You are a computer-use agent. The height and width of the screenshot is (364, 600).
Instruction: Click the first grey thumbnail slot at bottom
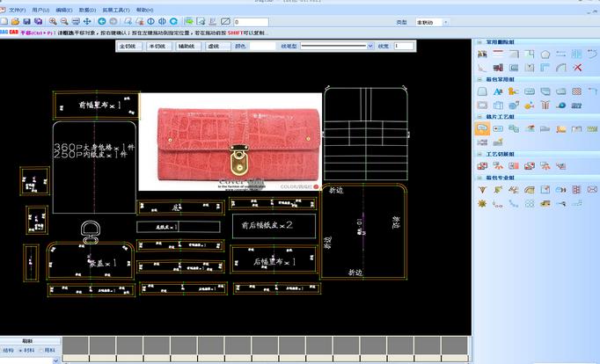(x=76, y=346)
